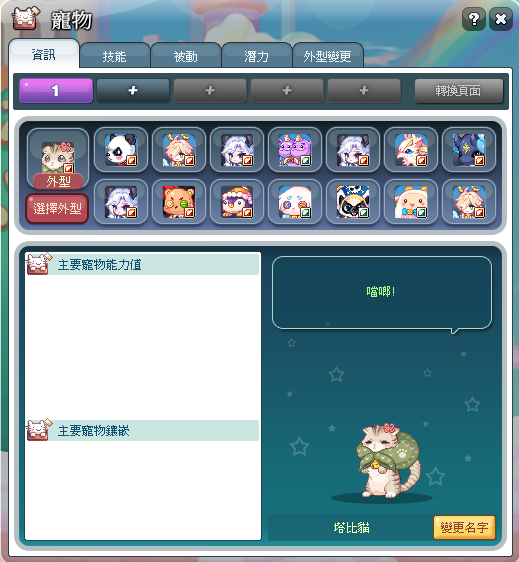This screenshot has height=562, width=519.
Task: Go to the 外型變更 tab
Action: [x=328, y=56]
